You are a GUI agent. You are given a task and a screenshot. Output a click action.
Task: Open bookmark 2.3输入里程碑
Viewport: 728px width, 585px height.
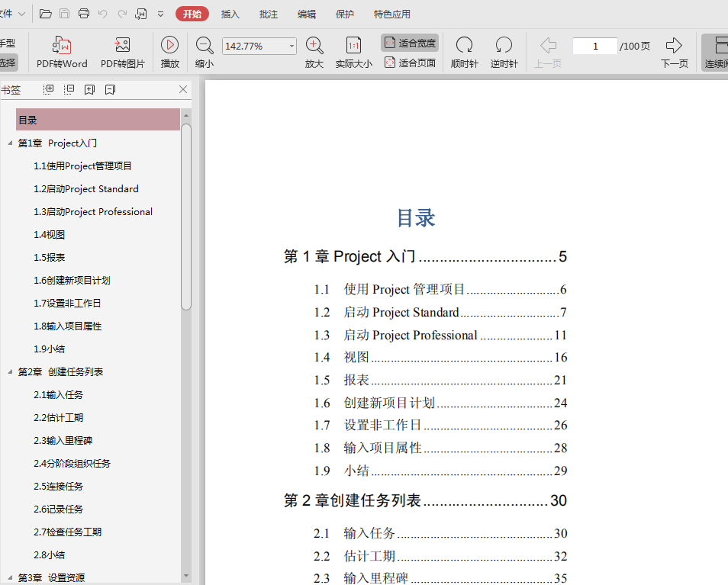point(63,440)
